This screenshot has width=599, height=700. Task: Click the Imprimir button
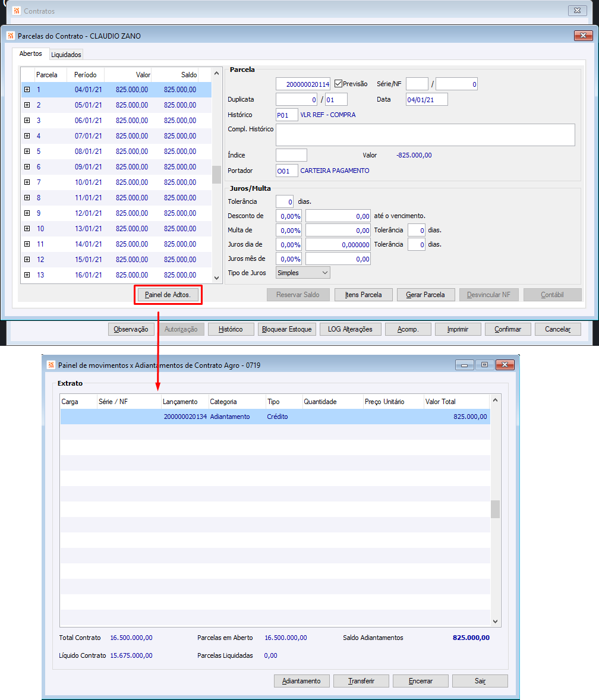(x=458, y=329)
